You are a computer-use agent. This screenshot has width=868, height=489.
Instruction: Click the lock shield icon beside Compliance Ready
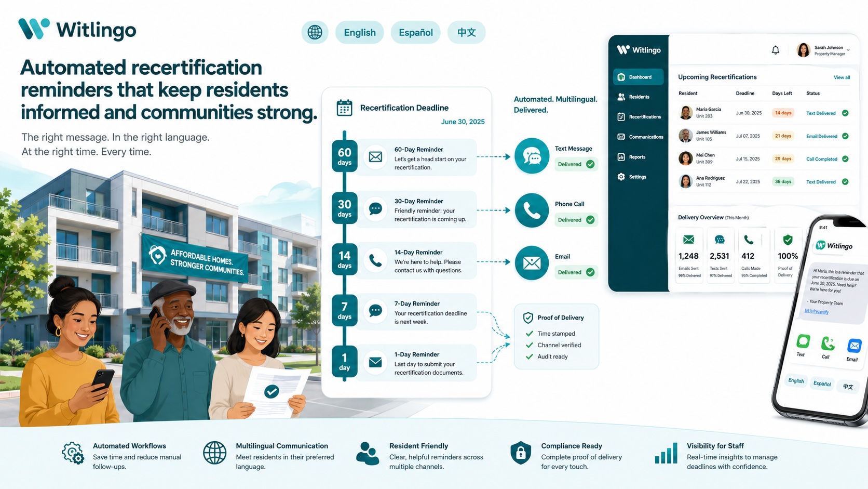click(x=521, y=453)
